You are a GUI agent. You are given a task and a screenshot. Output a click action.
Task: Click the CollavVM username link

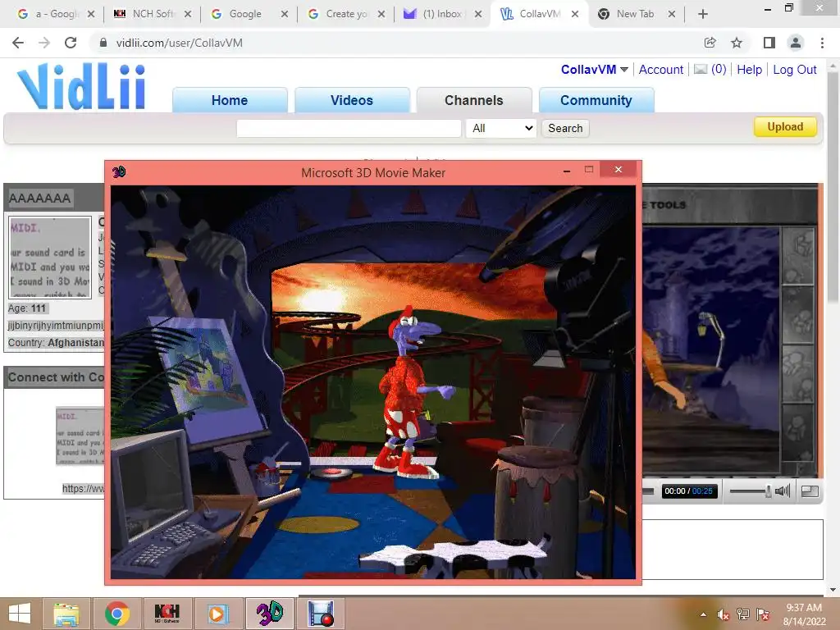click(588, 70)
